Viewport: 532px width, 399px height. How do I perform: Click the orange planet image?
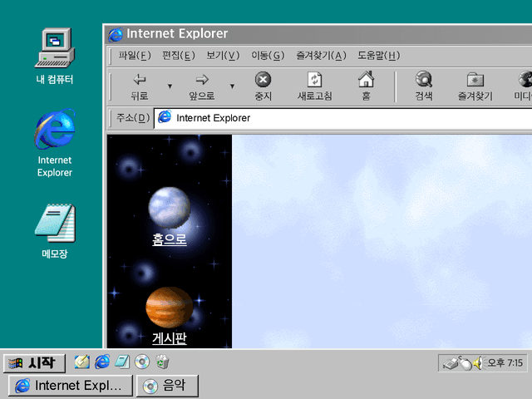pos(170,308)
